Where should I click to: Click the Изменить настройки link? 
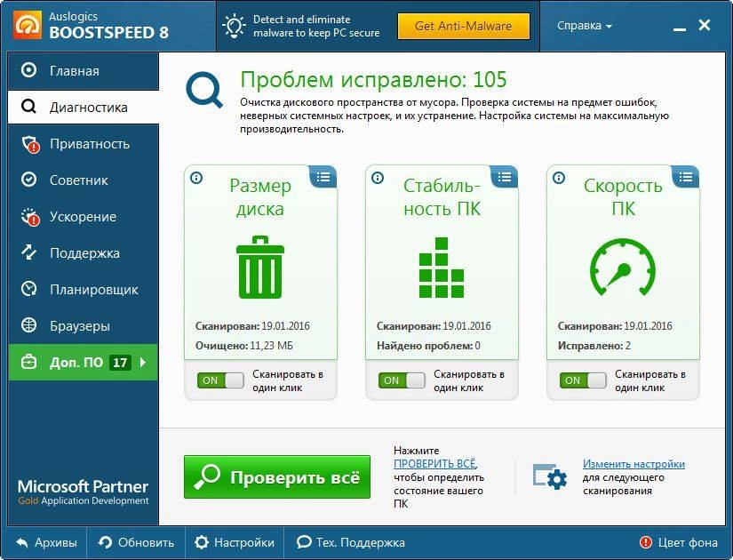633,464
